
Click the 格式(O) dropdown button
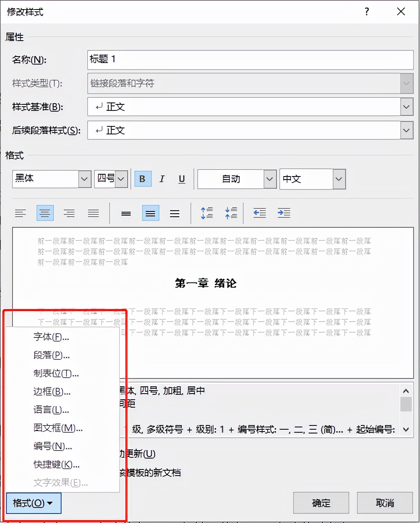[x=34, y=503]
